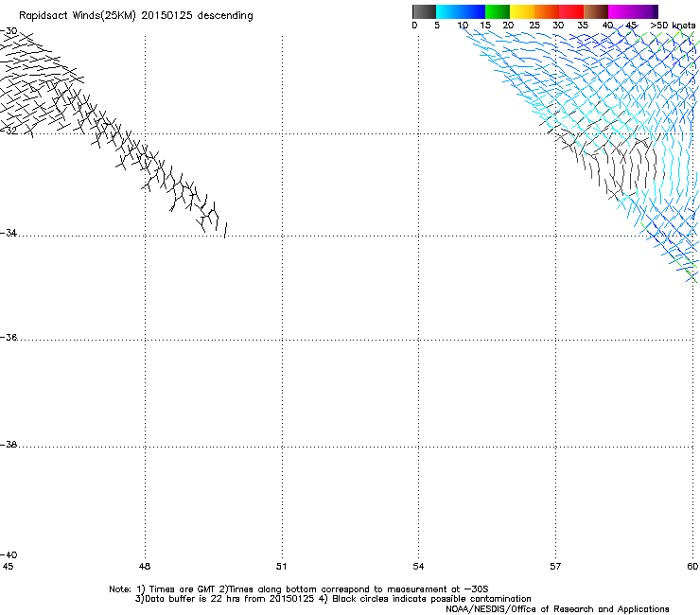Click the cyan-blue 5-15 knots legend segment
Screen dimensions: 700x615
[x=461, y=11]
